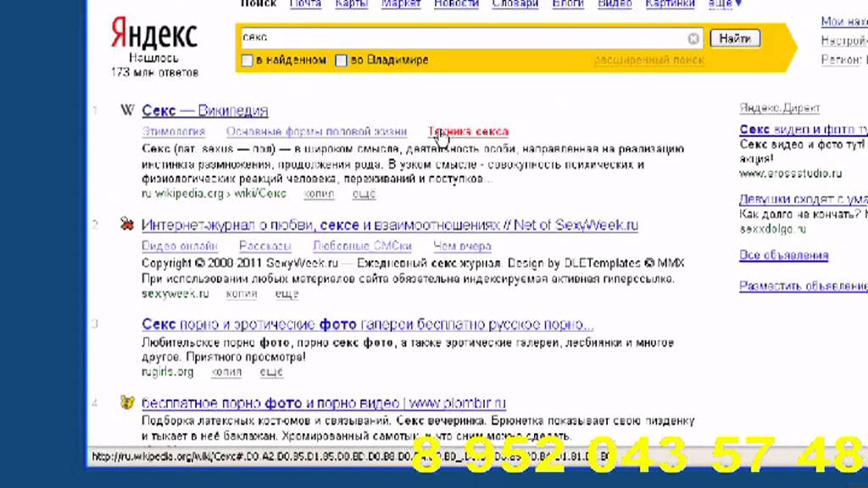Open the Почта service tab
The image size is (868, 488).
coord(305,3)
